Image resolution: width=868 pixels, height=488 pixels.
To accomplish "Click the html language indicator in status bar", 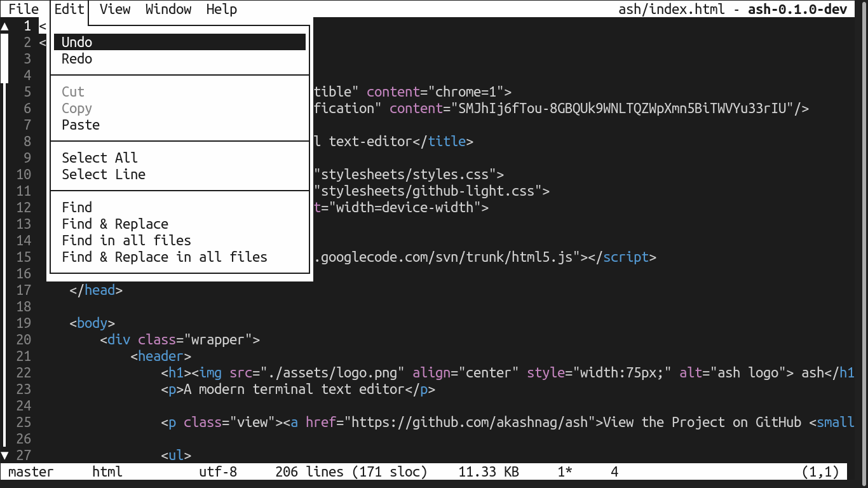I will click(105, 471).
